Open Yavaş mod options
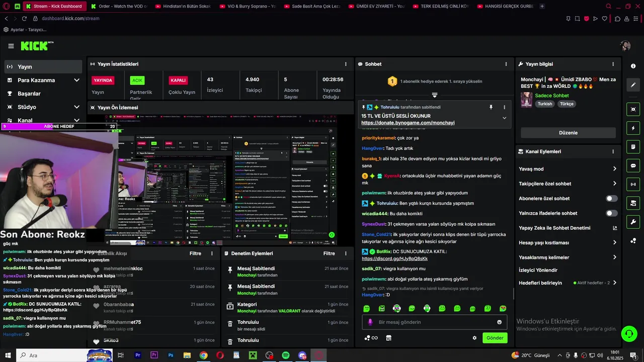This screenshot has width=644, height=362. [x=568, y=169]
